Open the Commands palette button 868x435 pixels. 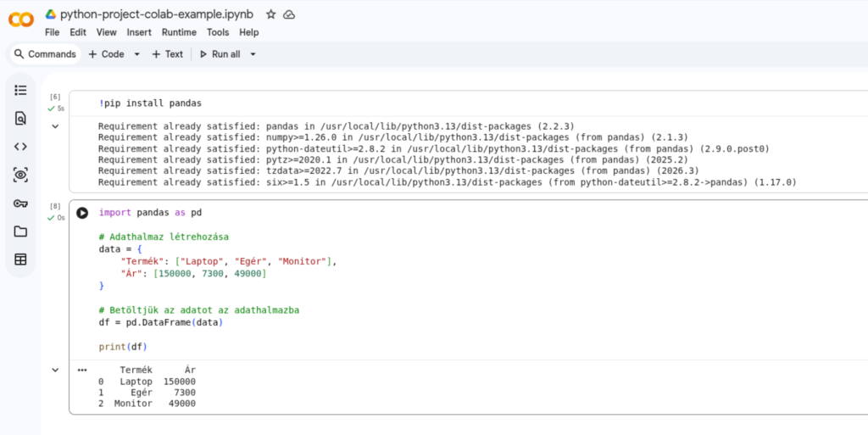46,54
